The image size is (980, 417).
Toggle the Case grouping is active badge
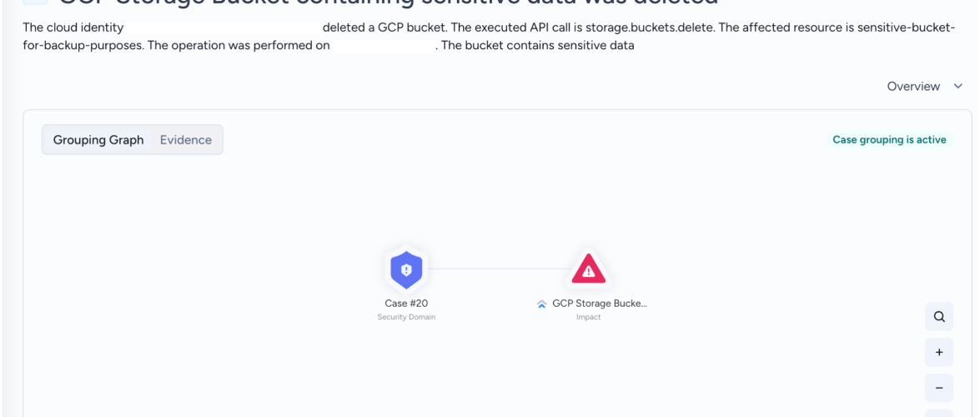pos(889,140)
